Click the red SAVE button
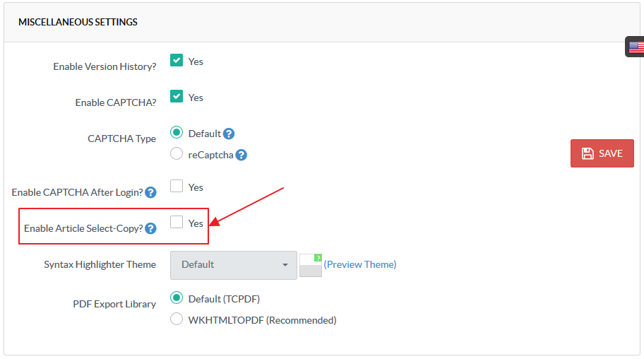The height and width of the screenshot is (359, 644). coord(602,153)
